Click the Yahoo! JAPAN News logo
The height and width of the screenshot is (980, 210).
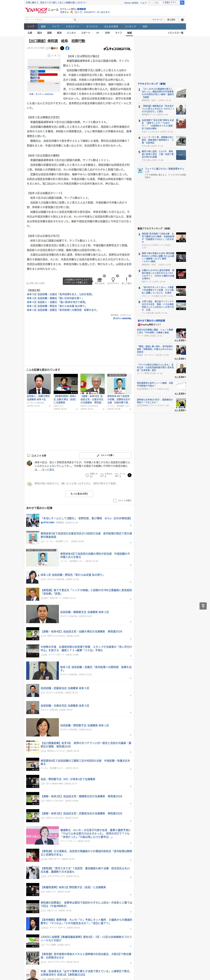42,10
